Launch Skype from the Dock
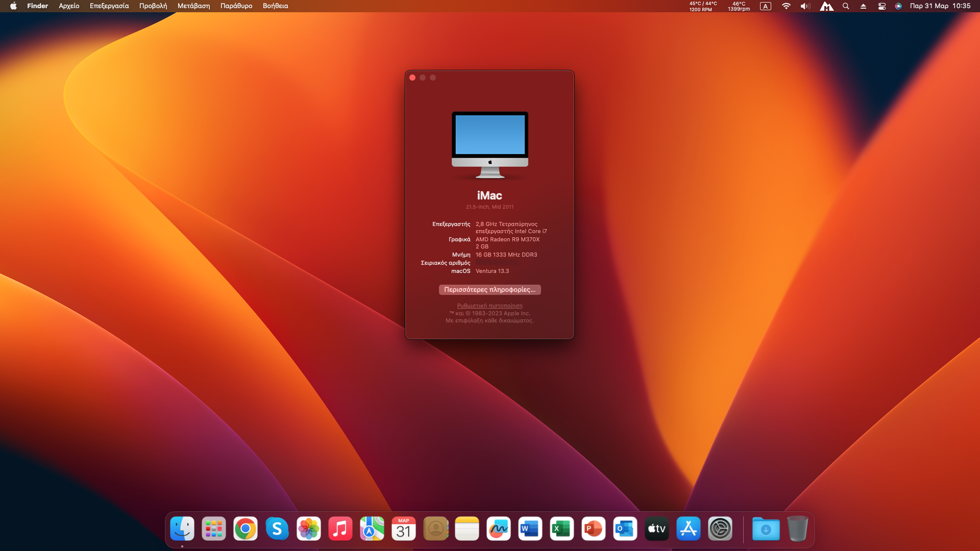The width and height of the screenshot is (980, 551). pos(277,529)
